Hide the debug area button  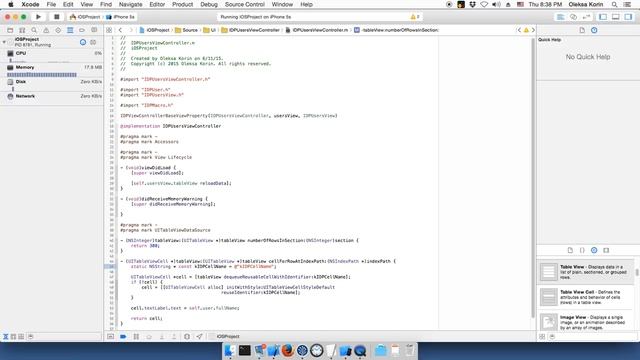coord(111,337)
